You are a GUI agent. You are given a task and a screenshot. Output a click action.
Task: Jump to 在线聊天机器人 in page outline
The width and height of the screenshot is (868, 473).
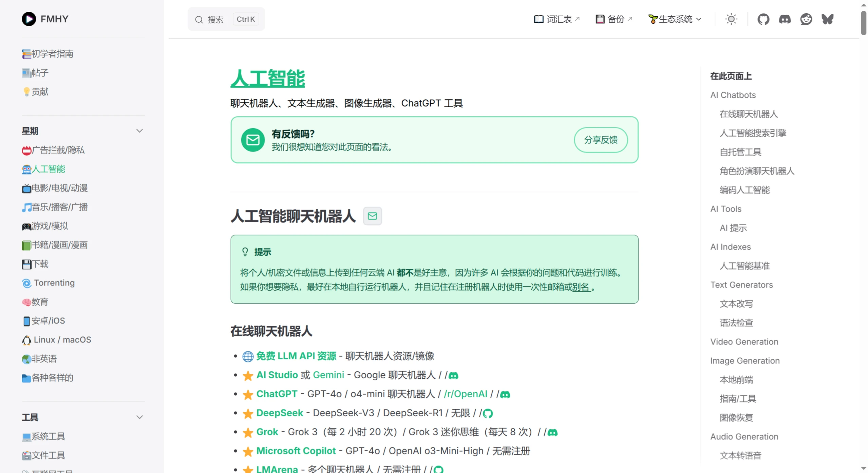pos(749,114)
